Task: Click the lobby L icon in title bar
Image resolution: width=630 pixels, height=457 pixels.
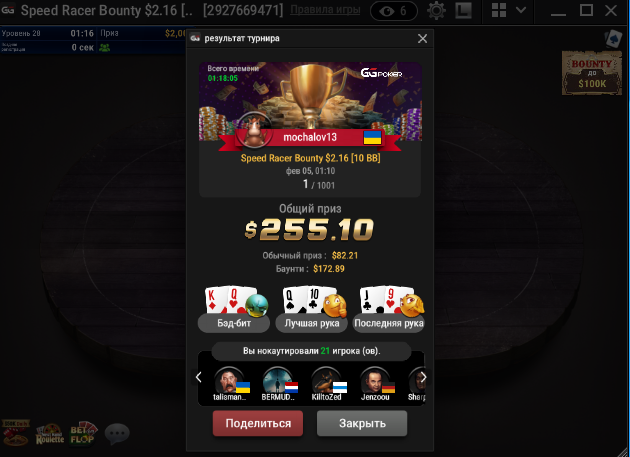Action: point(463,10)
